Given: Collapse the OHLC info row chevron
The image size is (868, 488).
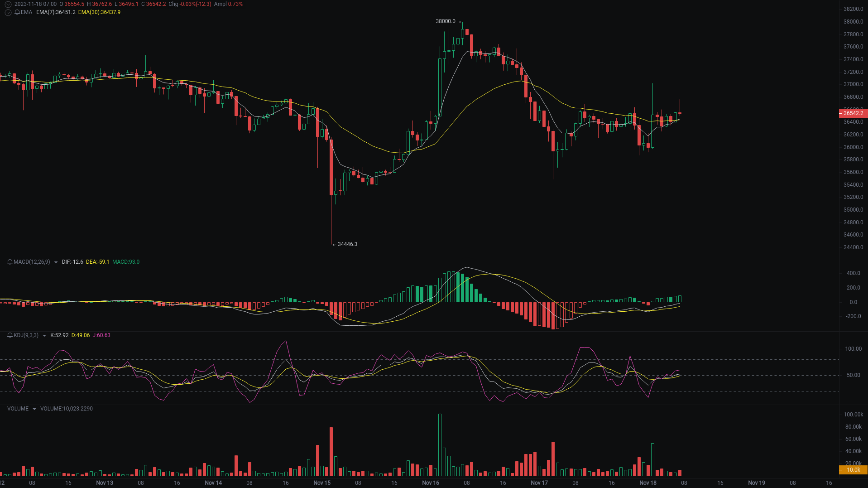Looking at the screenshot, I should (8, 4).
